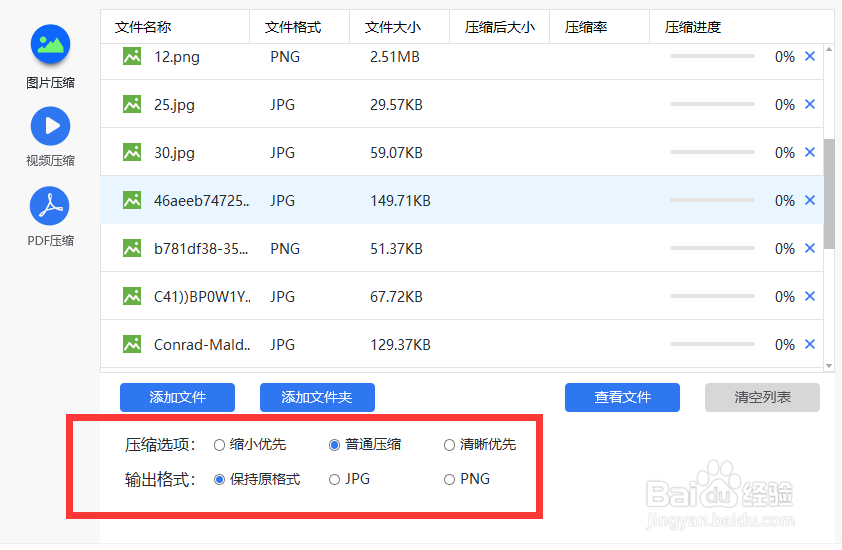The image size is (842, 550).
Task: Click the image icon of b781df38-35 file
Action: click(x=132, y=248)
